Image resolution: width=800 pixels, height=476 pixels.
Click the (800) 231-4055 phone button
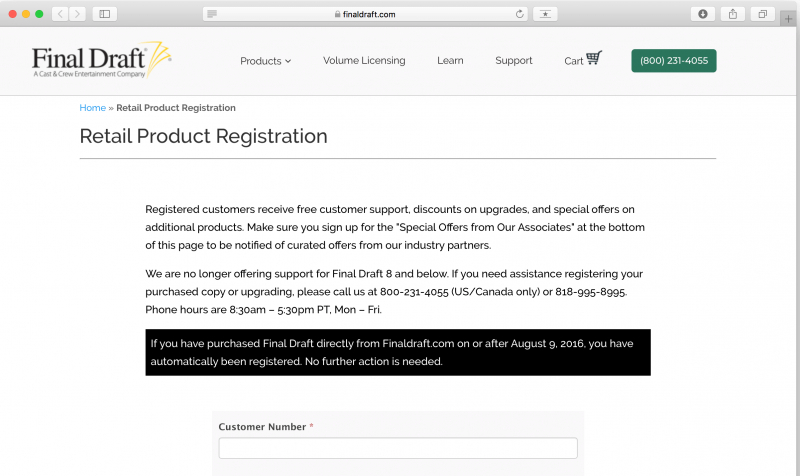coord(673,61)
